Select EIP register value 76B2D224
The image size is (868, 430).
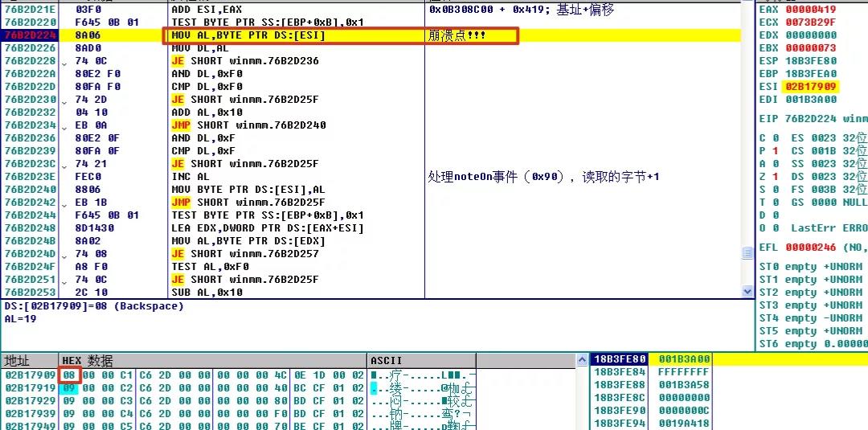811,118
